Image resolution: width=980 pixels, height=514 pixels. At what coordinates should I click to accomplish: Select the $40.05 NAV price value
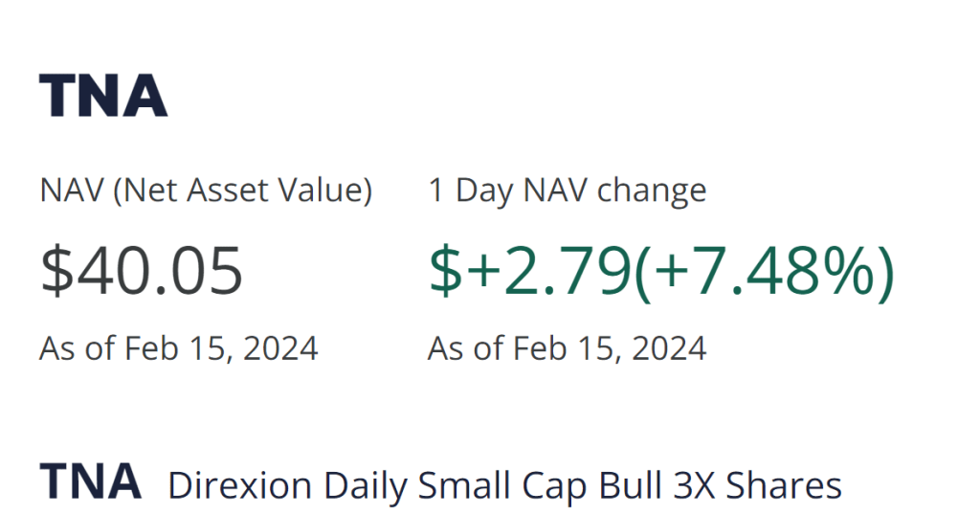(142, 270)
